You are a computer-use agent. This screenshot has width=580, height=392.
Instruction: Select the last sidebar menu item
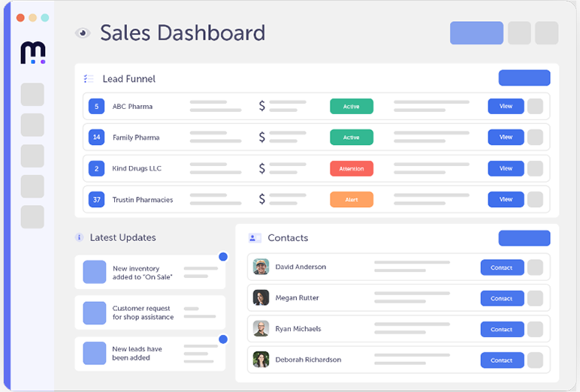tap(32, 217)
